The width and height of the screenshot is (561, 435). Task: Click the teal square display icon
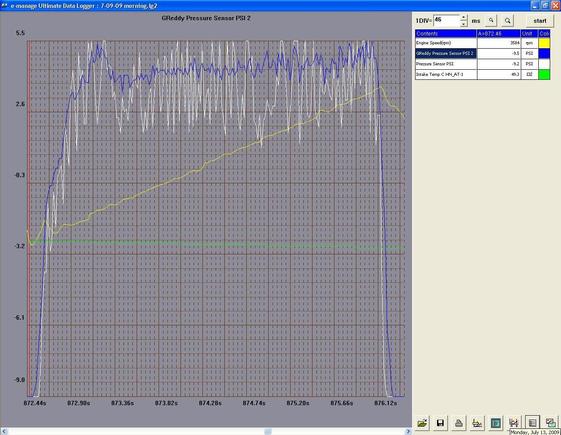point(496,423)
